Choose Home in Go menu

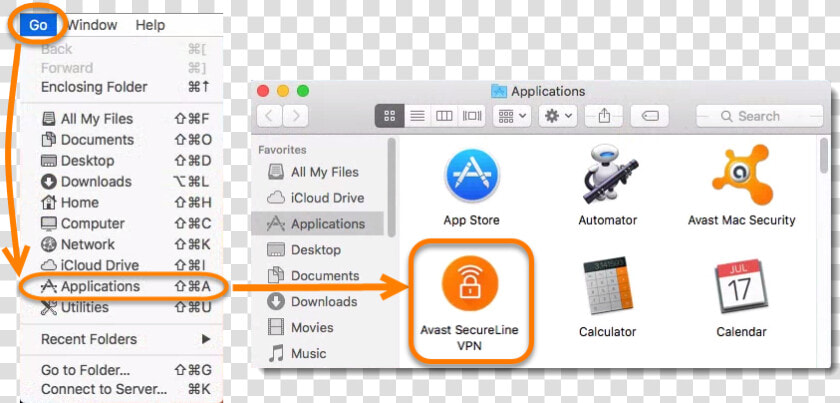tap(121, 203)
